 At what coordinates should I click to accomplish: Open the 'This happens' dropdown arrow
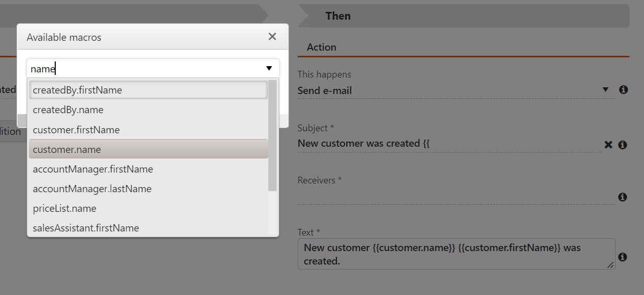pyautogui.click(x=606, y=90)
